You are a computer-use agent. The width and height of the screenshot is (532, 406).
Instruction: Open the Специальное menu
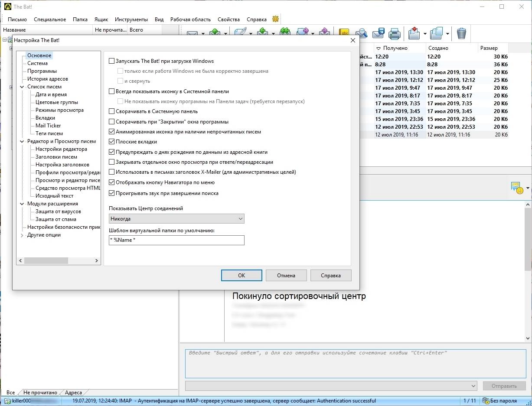point(50,19)
